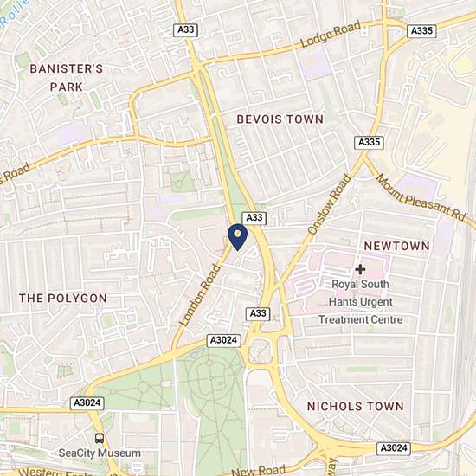Click the A335 road shield near Onslow Road
Viewport: 476px width, 476px height.
[370, 143]
